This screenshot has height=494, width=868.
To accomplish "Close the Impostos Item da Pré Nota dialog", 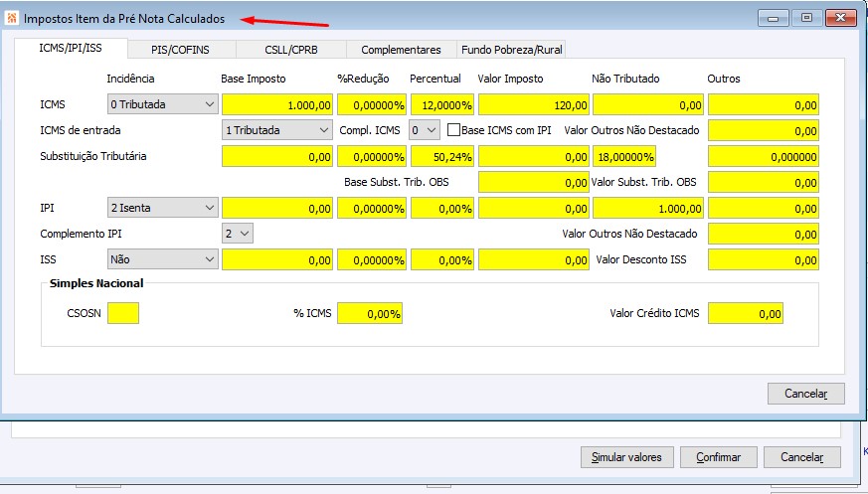I will [840, 18].
